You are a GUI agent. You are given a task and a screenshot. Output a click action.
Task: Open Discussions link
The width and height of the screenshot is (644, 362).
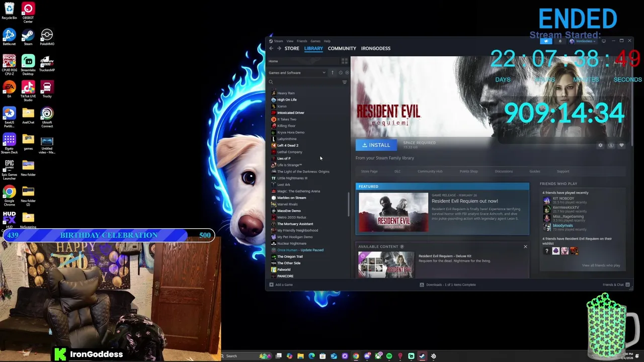[504, 171]
